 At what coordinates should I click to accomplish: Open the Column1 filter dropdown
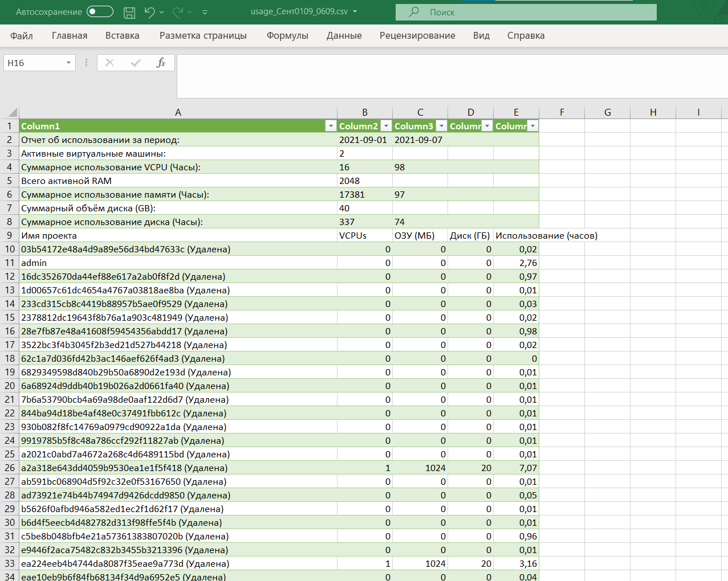330,126
